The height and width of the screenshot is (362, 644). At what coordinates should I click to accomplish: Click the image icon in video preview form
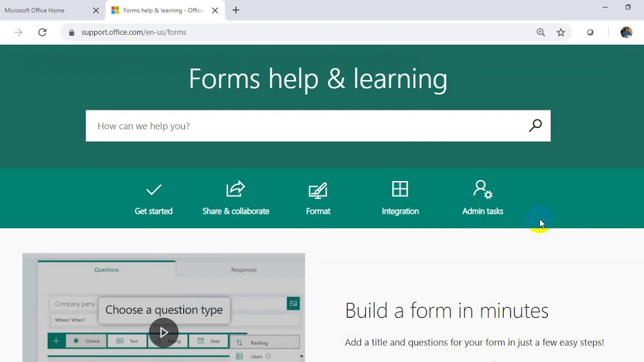293,303
